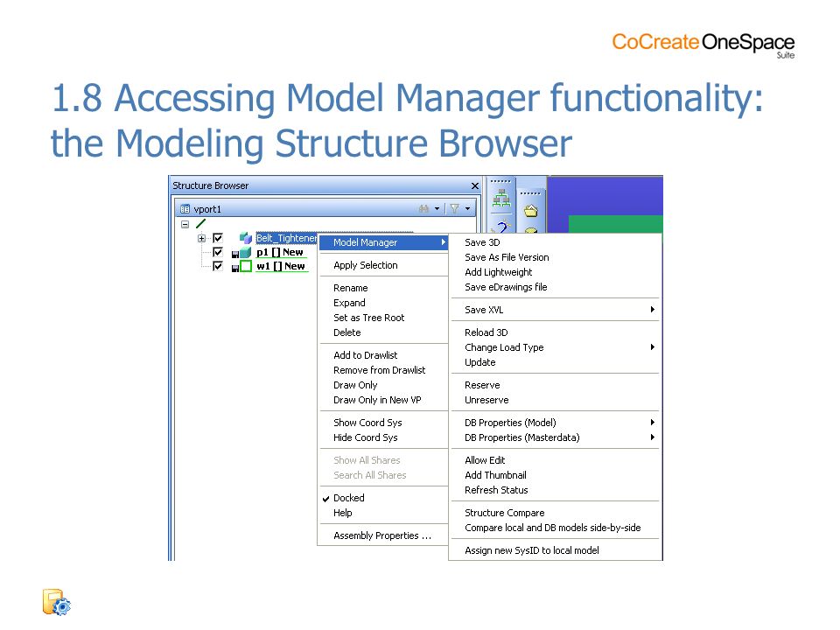This screenshot has height=630, width=840.
Task: Choose Rename in the context menu
Action: point(383,288)
